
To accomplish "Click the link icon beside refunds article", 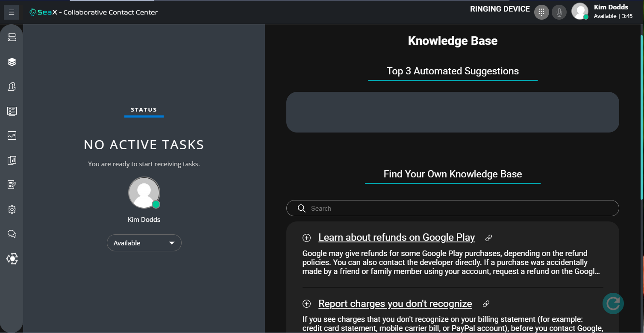I will pyautogui.click(x=488, y=238).
